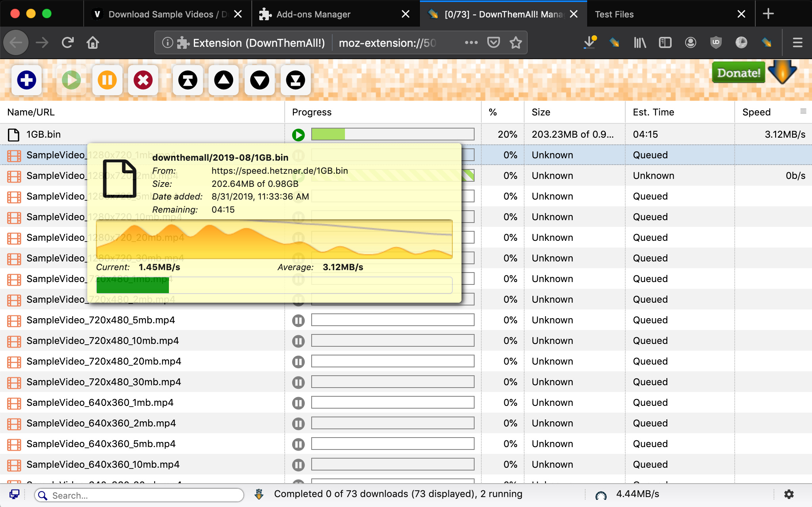Click 4.44MB/s total speed in status bar

pyautogui.click(x=638, y=494)
